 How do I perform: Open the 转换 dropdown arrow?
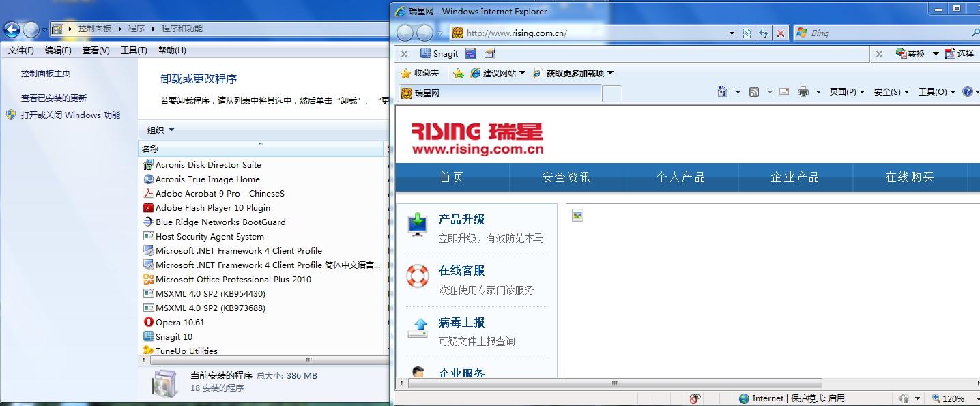tap(936, 53)
